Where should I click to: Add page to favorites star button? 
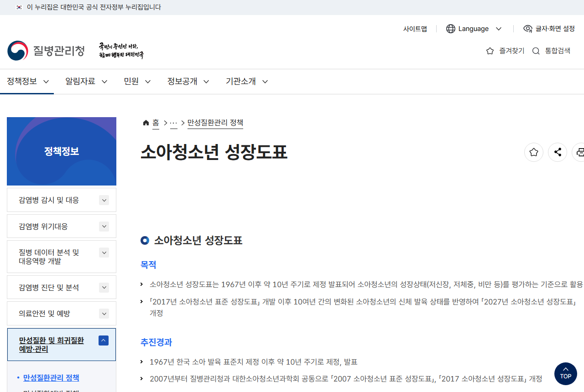[534, 152]
